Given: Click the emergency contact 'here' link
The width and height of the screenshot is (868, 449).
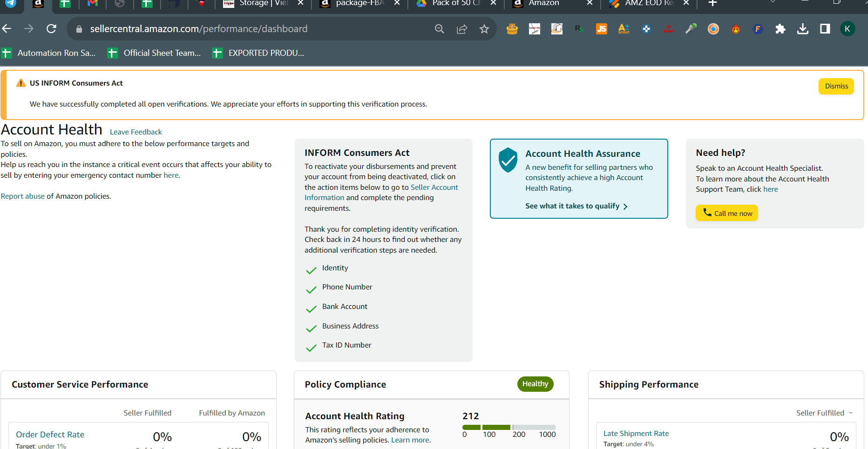Looking at the screenshot, I should click(171, 175).
